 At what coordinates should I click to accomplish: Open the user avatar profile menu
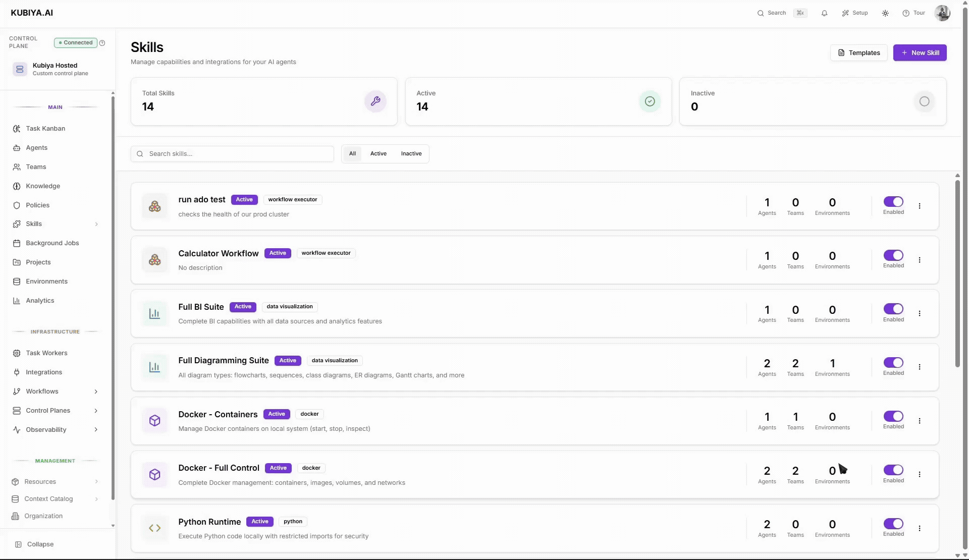[x=942, y=13]
